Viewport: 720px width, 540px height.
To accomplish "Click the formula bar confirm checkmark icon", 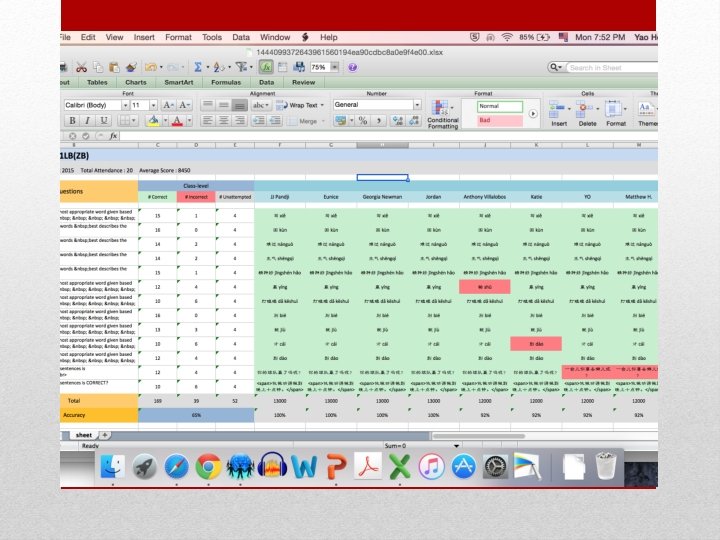I will tap(85, 136).
